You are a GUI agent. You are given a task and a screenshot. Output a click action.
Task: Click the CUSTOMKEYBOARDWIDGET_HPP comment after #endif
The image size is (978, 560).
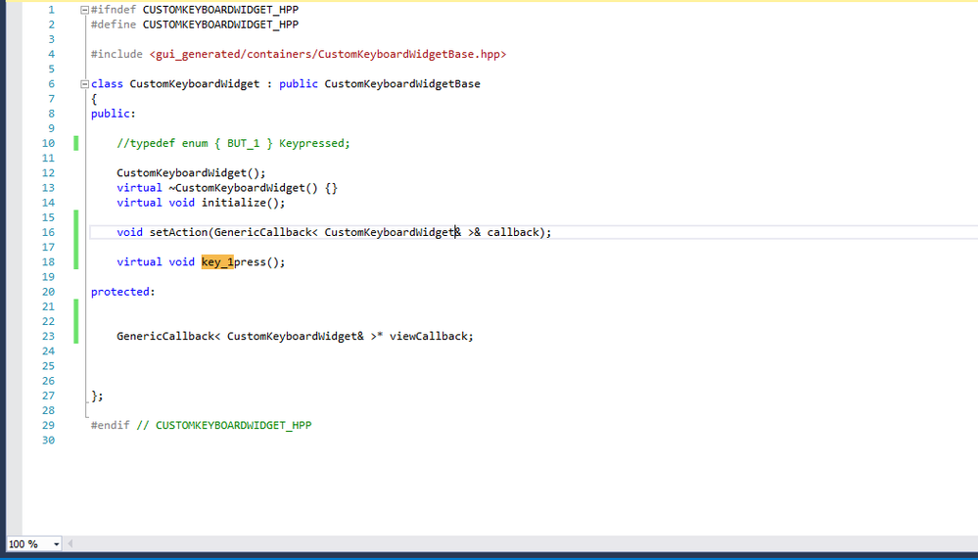coord(233,425)
